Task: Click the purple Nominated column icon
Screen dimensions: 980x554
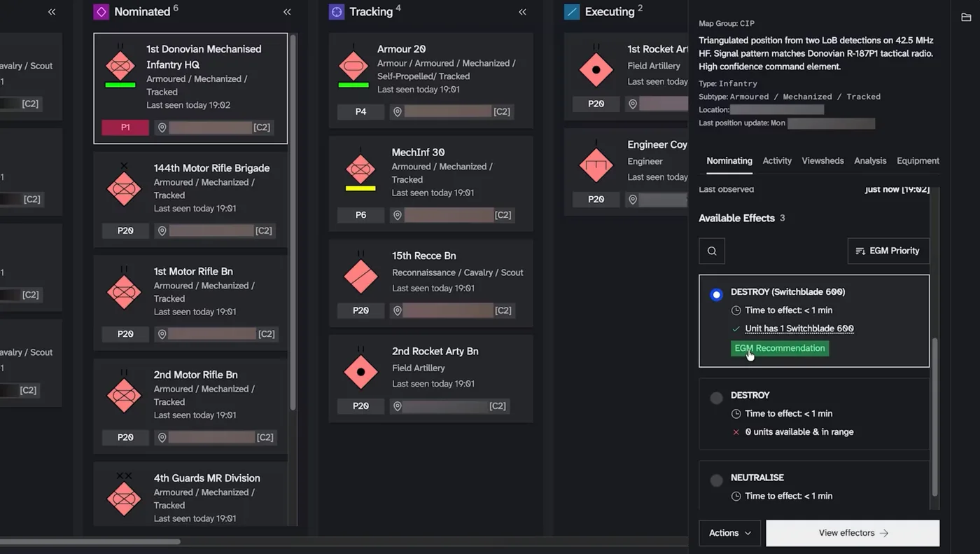Action: click(x=101, y=12)
